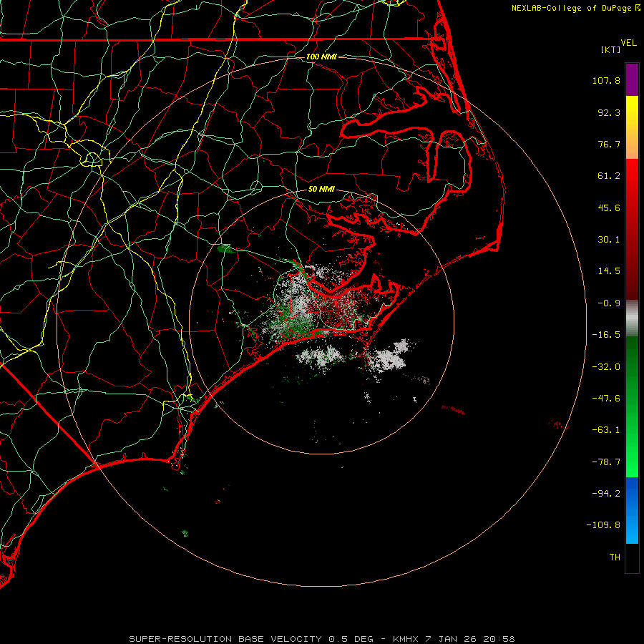Select the -94.2 scale value
The image size is (644, 644).
606,493
